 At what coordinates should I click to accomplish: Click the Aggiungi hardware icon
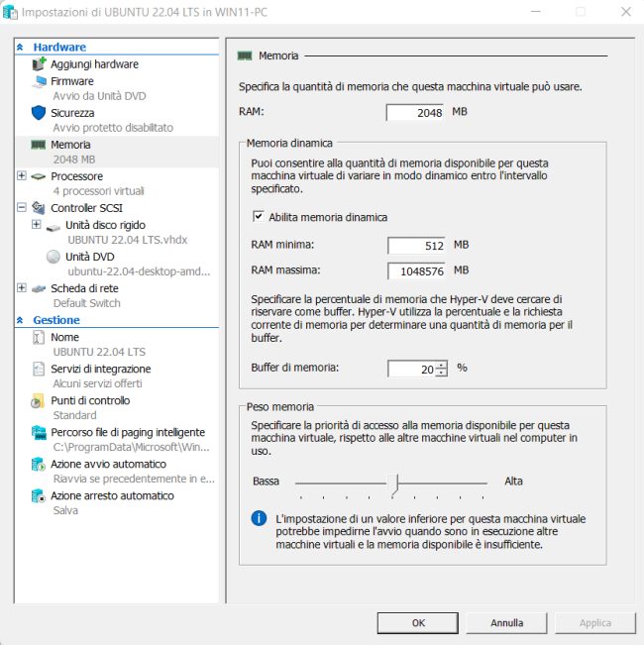pos(39,64)
